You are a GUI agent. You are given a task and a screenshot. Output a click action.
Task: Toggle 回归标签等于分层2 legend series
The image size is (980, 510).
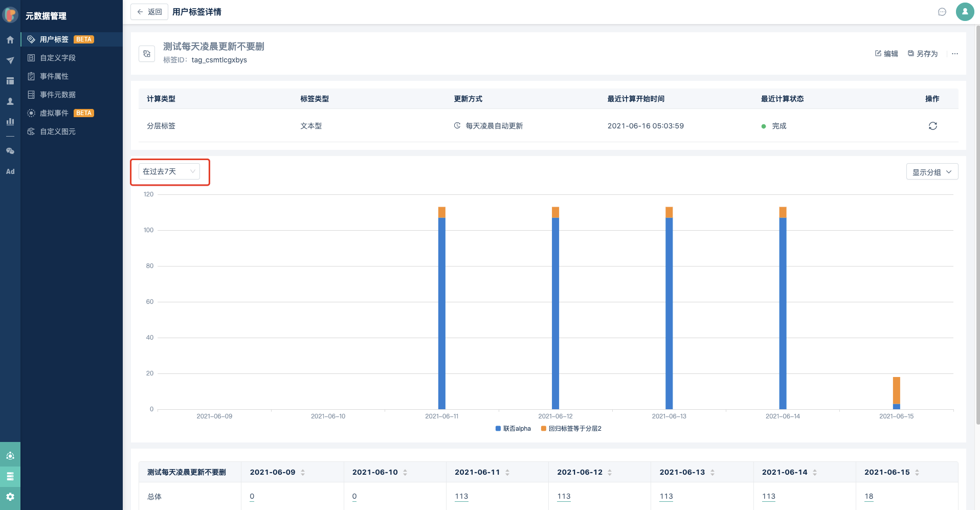tap(571, 429)
